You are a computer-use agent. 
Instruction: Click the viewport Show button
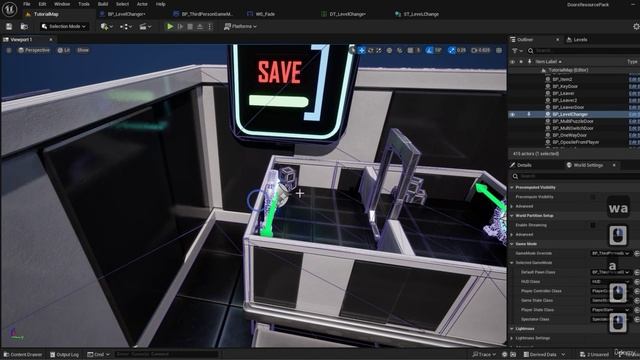coord(83,50)
